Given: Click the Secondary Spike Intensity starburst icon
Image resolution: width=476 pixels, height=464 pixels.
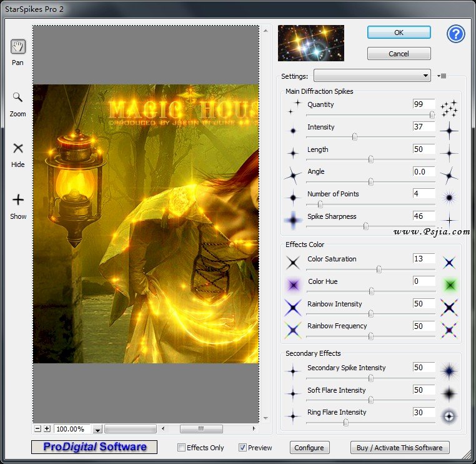Looking at the screenshot, I should [449, 371].
